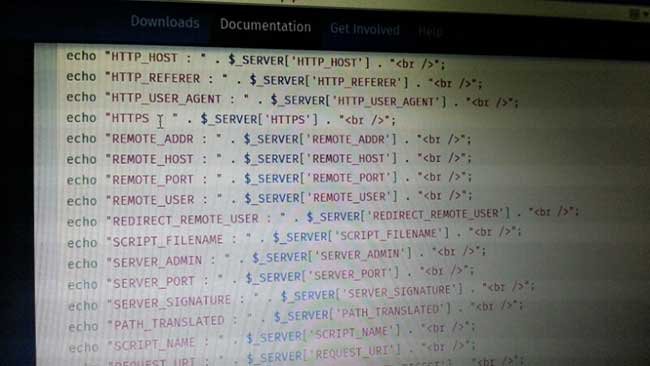Click the SERVER_SIGNATURE echo line

coord(301,298)
